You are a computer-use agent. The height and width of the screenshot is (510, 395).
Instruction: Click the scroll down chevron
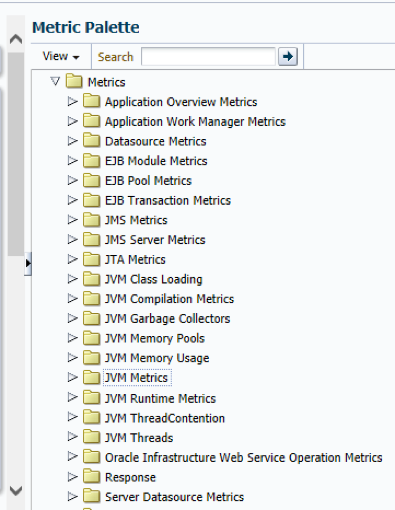[16, 490]
